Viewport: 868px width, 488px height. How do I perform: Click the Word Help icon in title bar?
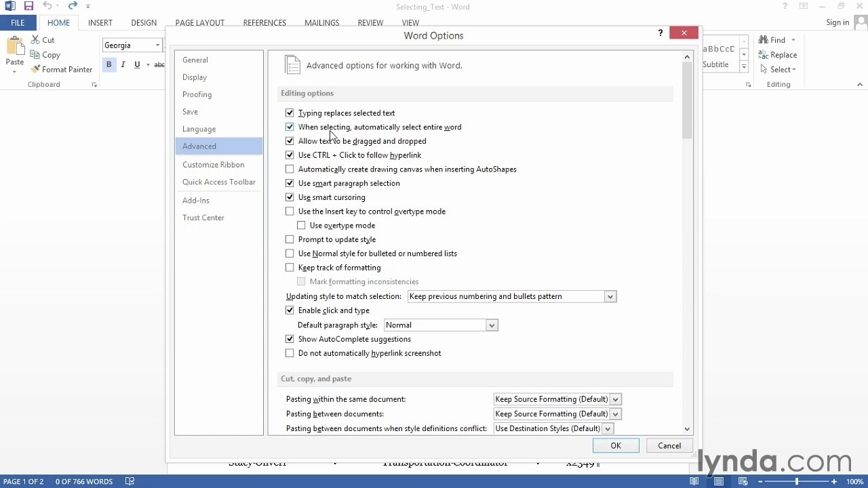[x=785, y=6]
